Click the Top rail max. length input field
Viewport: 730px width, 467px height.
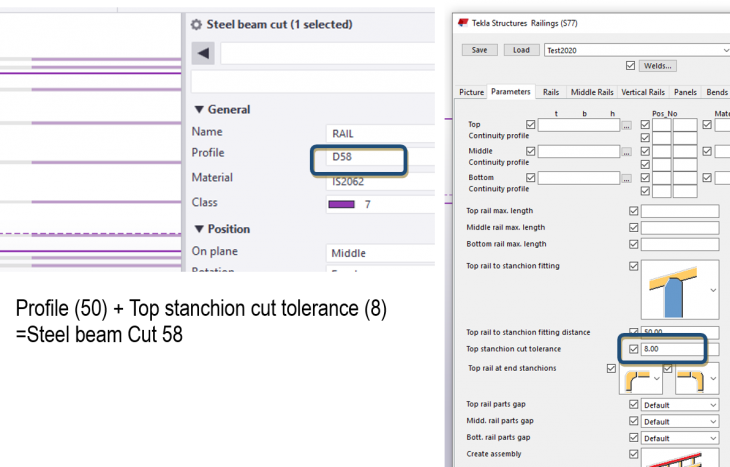(x=680, y=211)
